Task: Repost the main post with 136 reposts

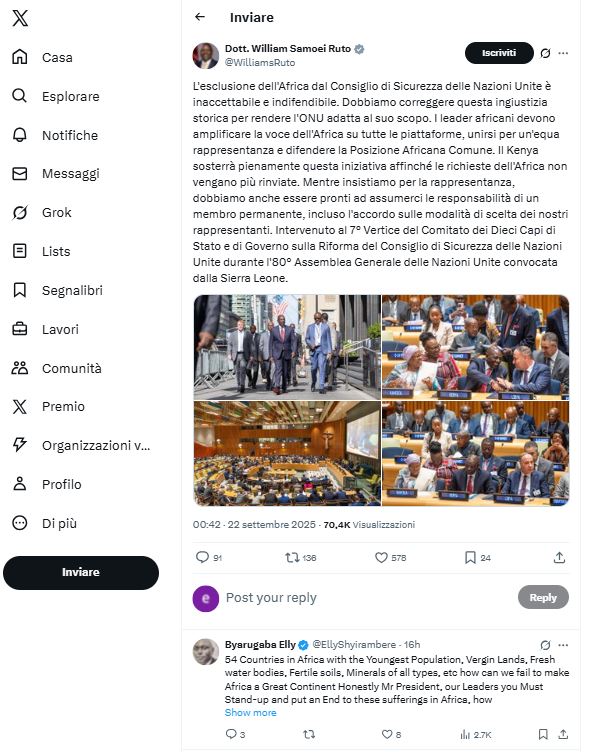Action: pyautogui.click(x=292, y=557)
